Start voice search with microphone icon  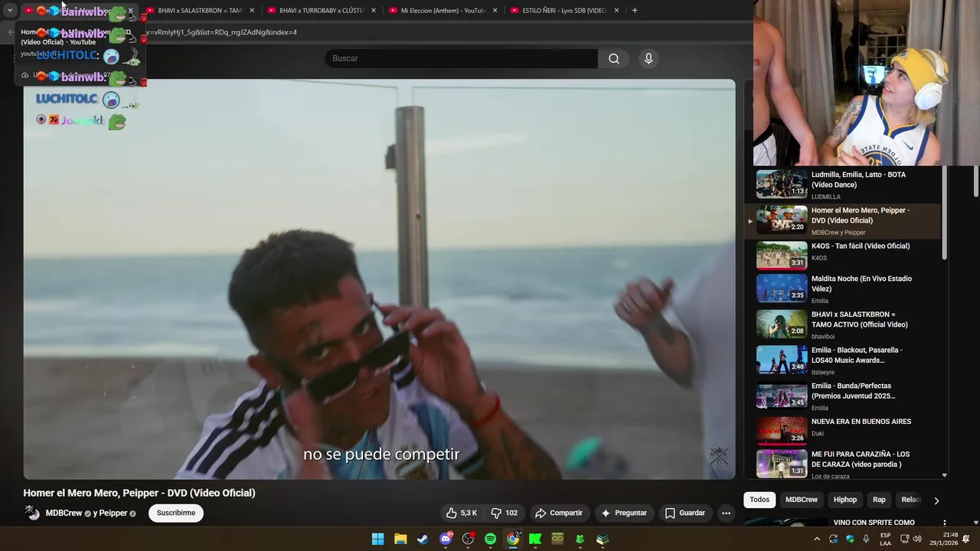coord(648,59)
